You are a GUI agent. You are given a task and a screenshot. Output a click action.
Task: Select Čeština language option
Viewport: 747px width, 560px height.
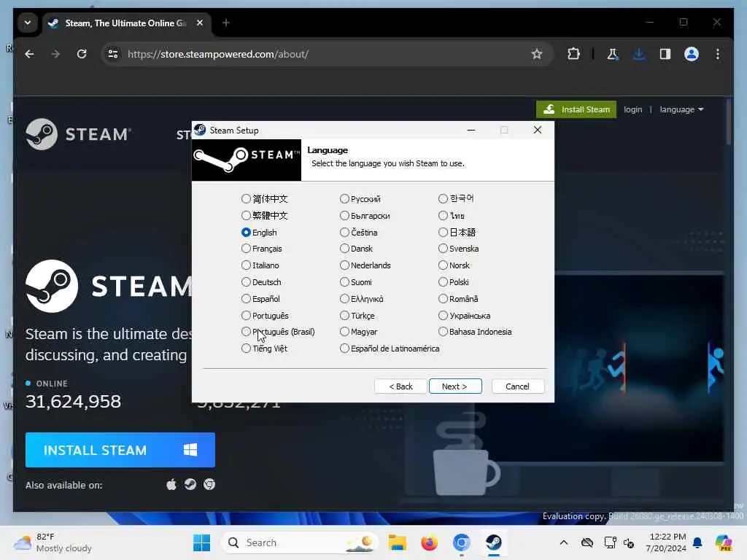pos(344,233)
